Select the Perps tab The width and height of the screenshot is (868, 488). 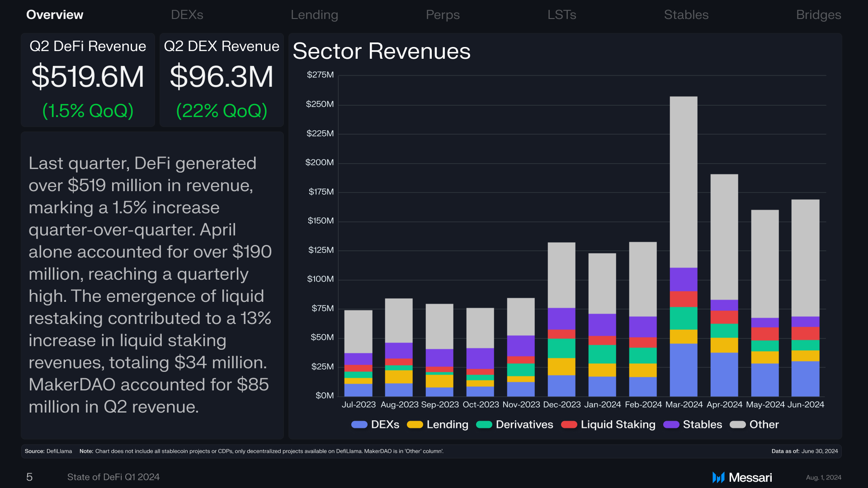(443, 15)
